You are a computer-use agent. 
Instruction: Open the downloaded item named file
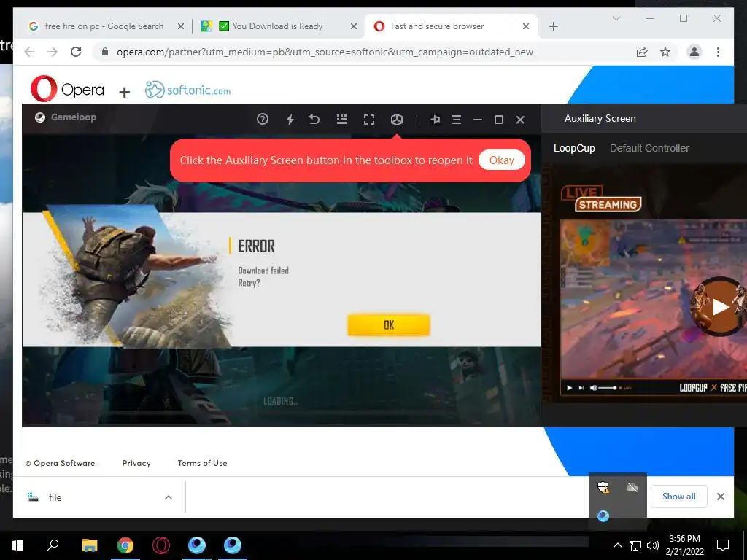point(55,497)
